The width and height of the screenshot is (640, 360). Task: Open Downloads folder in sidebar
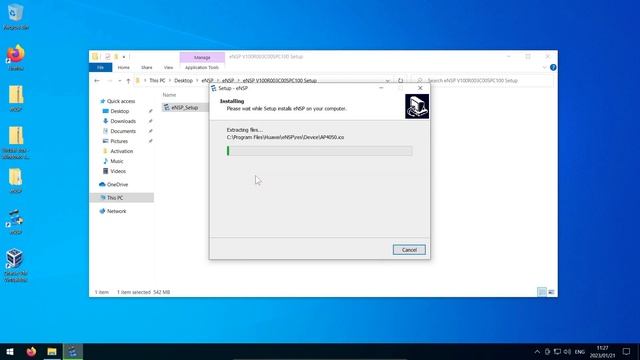click(123, 121)
